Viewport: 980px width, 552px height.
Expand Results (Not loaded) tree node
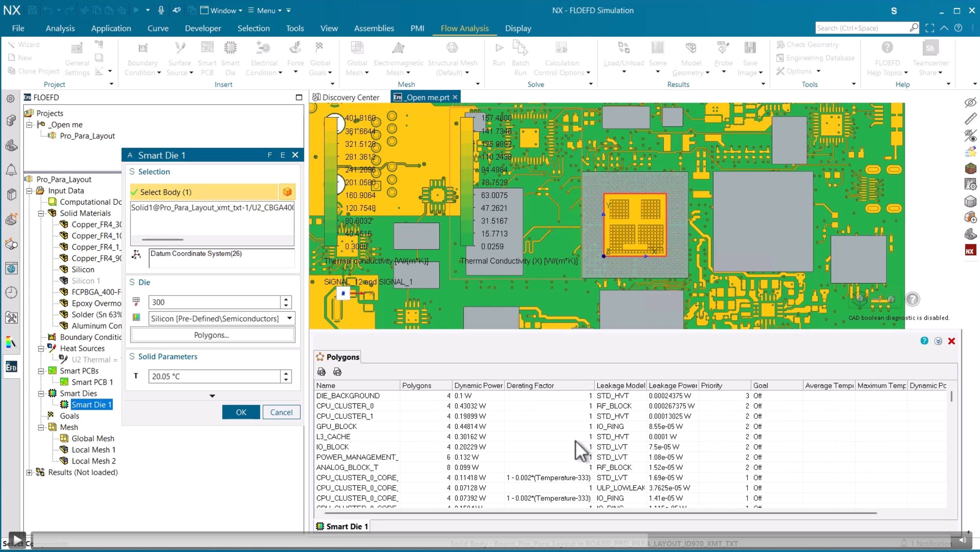point(29,472)
